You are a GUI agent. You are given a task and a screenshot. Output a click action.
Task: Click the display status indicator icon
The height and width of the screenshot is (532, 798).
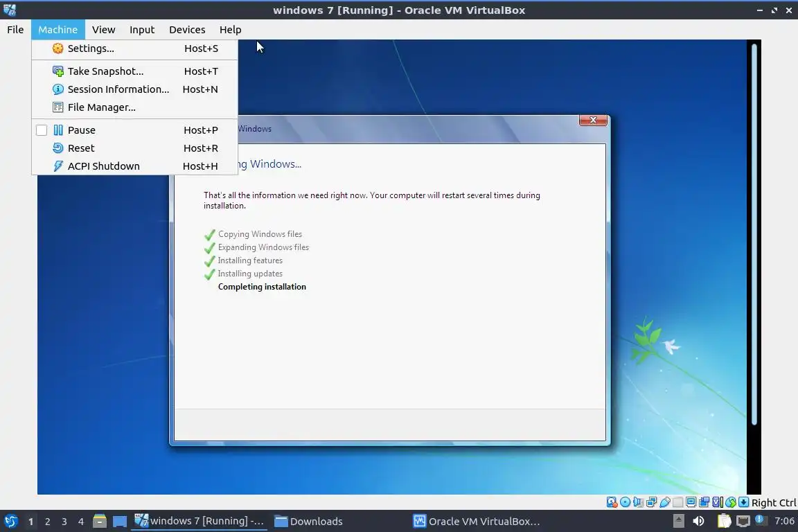coord(691,502)
